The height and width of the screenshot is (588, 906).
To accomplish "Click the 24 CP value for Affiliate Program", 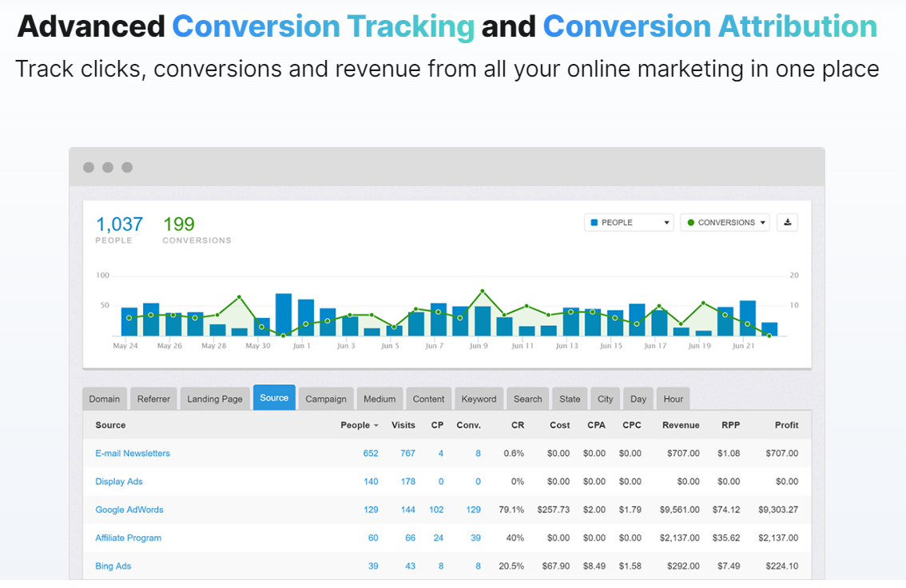I will tap(439, 538).
